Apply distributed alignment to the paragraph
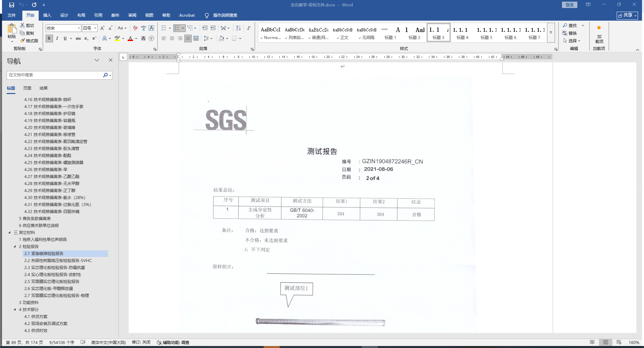The height and width of the screenshot is (348, 644). (196, 38)
